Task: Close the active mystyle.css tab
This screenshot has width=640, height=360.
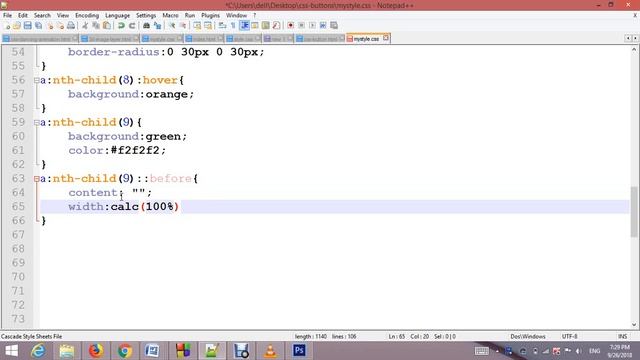Action: point(386,38)
